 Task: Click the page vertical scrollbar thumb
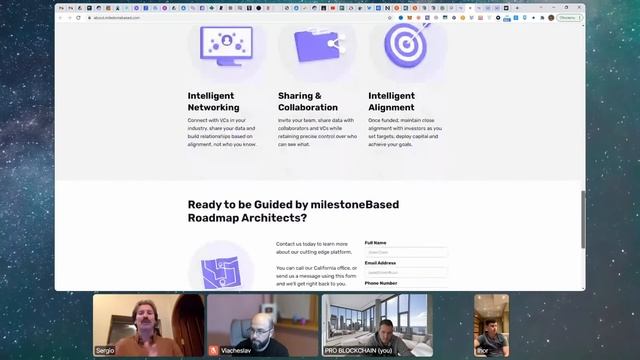583,219
